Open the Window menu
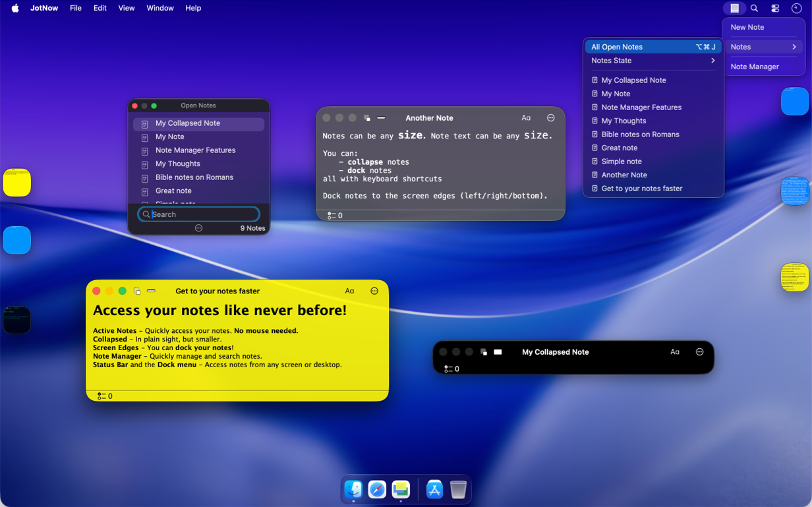The height and width of the screenshot is (507, 812). [160, 8]
